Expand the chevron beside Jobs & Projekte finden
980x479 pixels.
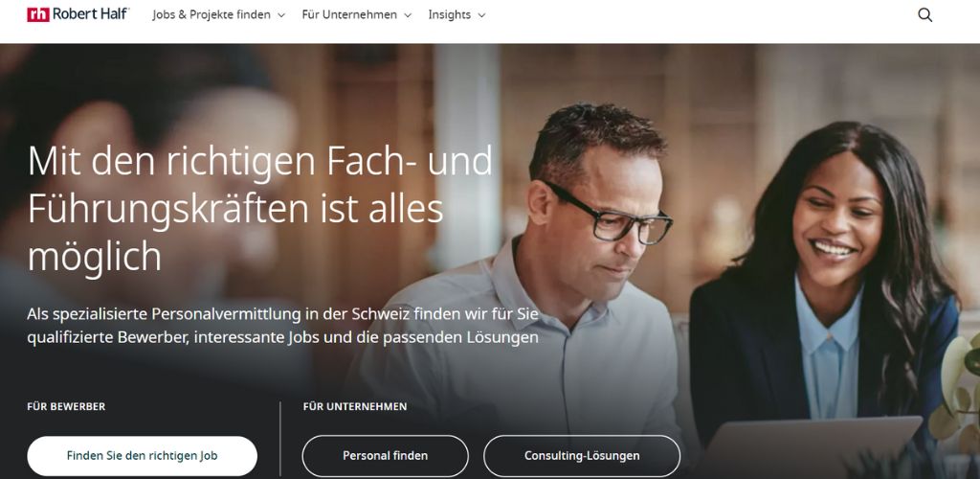tap(281, 15)
